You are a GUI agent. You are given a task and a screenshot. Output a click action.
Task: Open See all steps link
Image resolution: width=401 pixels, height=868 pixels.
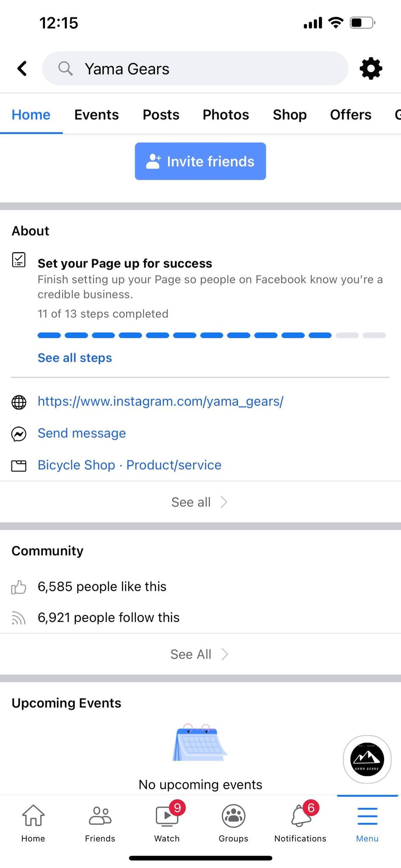click(75, 358)
